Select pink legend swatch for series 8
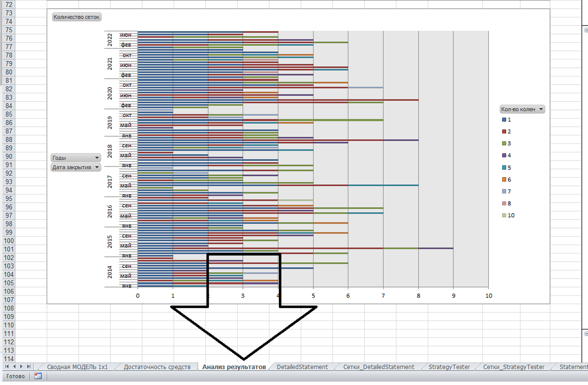The height and width of the screenshot is (385, 588). (504, 204)
